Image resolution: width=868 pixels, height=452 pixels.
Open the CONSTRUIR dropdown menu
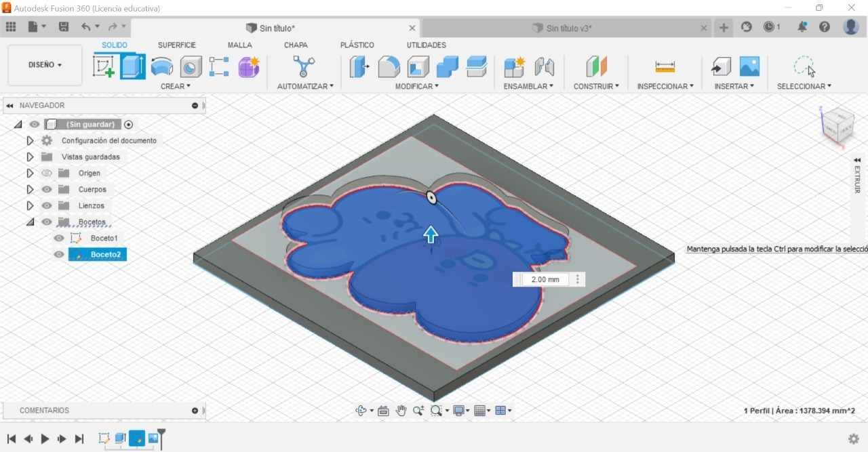tap(596, 86)
